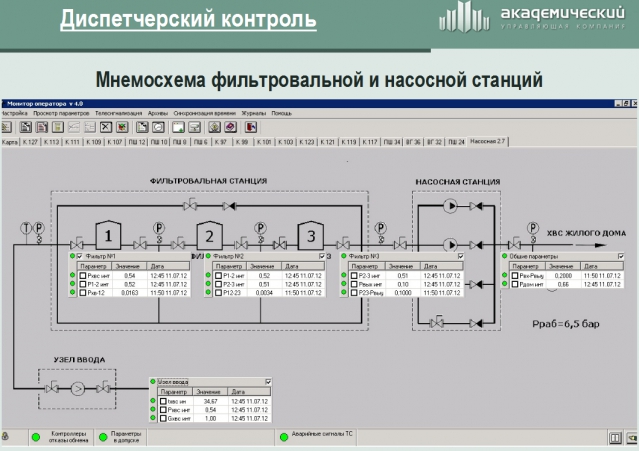Switch to the К 123 tab
This screenshot has height=451, width=639.
click(x=307, y=142)
